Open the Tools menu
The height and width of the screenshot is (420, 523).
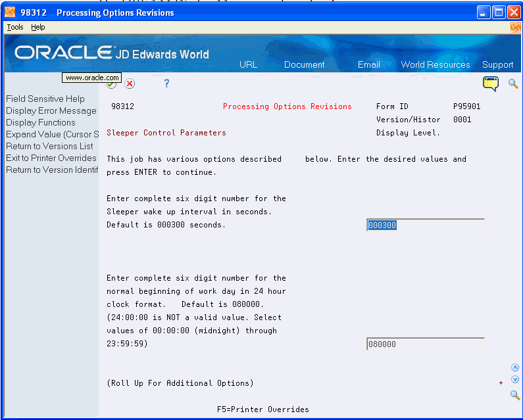tap(15, 27)
